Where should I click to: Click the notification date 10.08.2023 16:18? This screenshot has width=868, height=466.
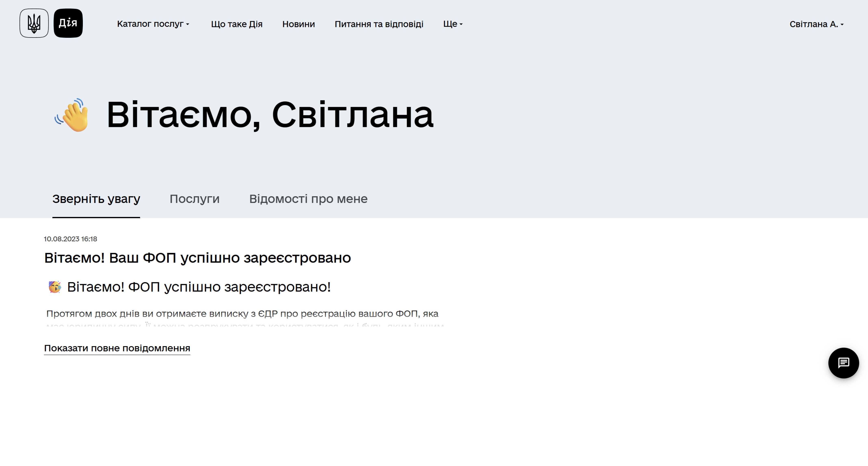tap(70, 239)
